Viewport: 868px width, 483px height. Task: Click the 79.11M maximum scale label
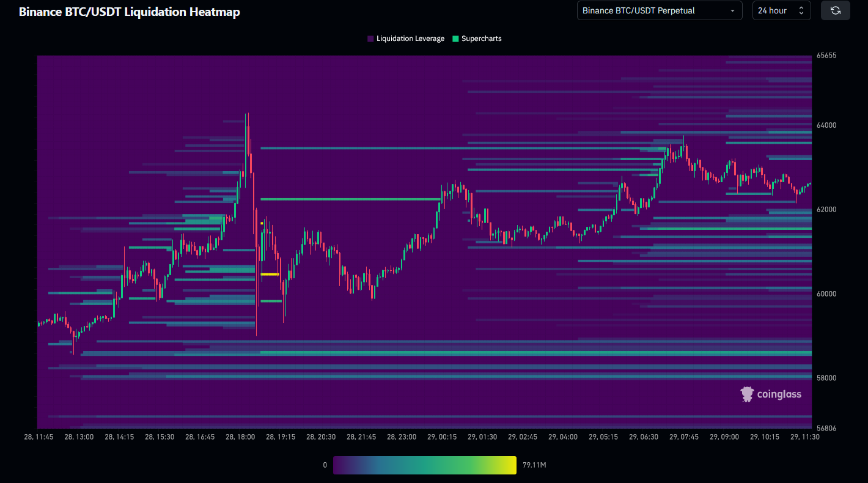534,465
